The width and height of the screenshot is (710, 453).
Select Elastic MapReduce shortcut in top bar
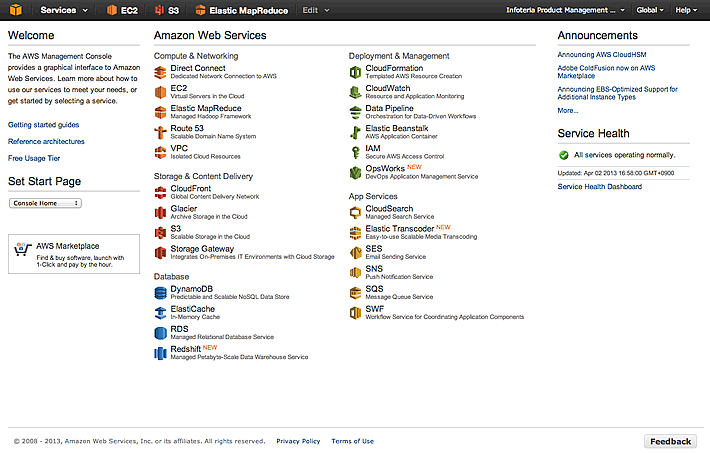pyautogui.click(x=242, y=10)
